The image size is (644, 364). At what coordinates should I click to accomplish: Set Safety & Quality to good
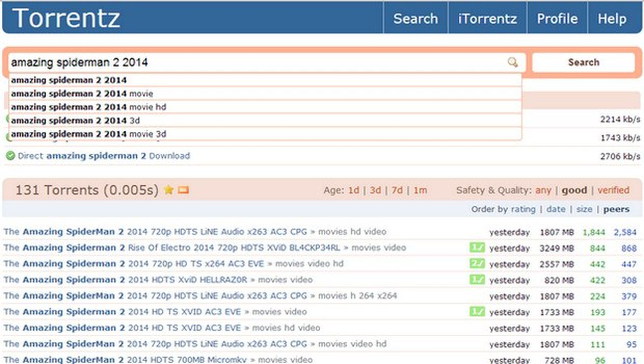[575, 191]
